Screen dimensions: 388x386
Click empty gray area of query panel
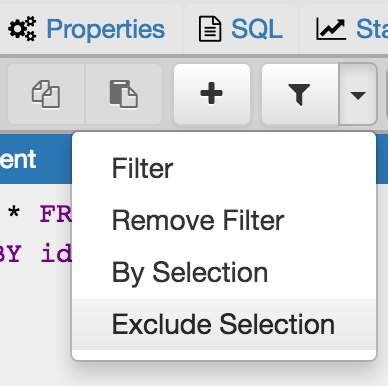click(x=35, y=327)
